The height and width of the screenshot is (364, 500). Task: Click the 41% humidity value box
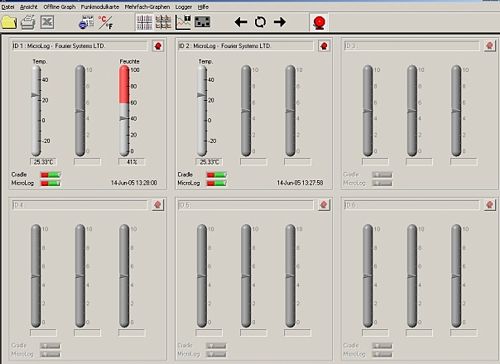tap(131, 162)
